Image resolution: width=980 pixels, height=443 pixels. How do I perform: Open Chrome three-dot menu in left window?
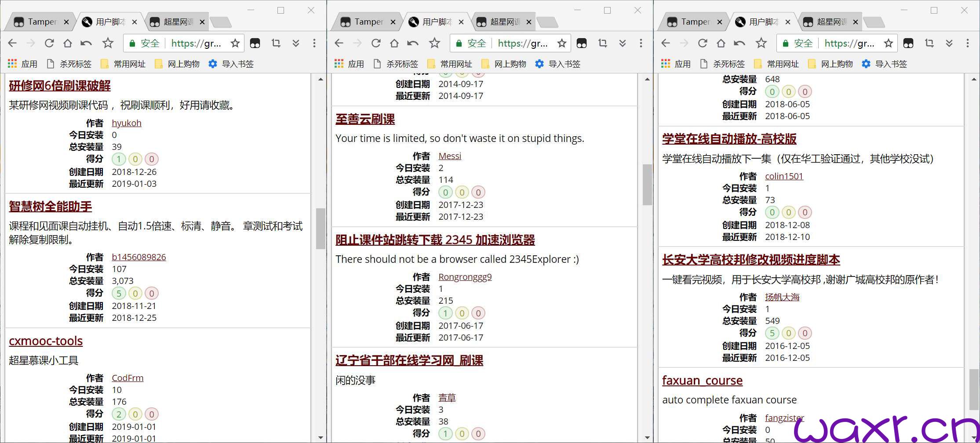click(x=314, y=43)
